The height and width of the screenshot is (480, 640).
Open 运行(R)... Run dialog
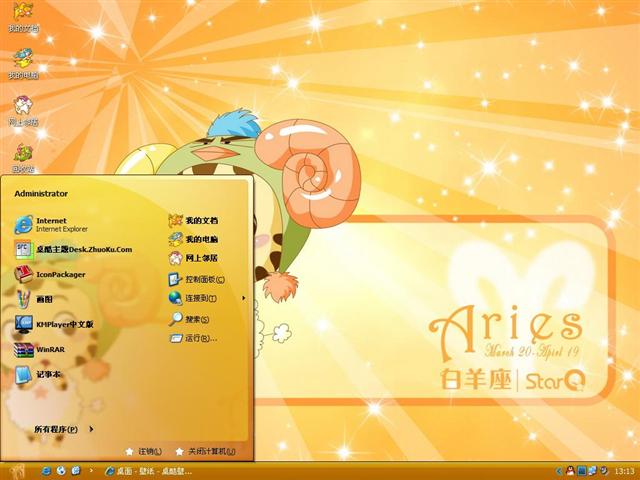click(x=199, y=338)
